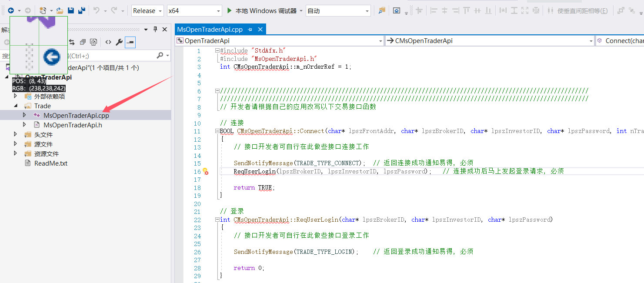Expand the 头文件 folder
The width and height of the screenshot is (644, 283).
tap(16, 135)
